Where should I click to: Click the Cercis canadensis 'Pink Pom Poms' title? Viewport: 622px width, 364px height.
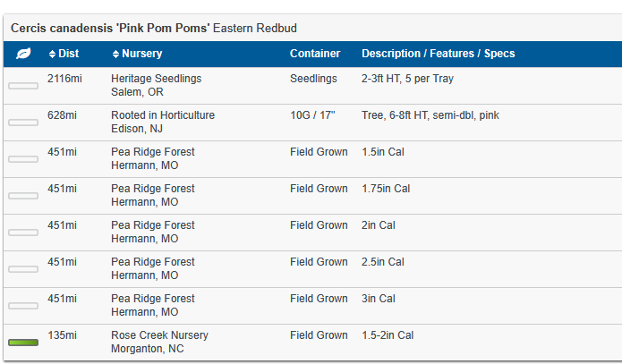coord(110,28)
